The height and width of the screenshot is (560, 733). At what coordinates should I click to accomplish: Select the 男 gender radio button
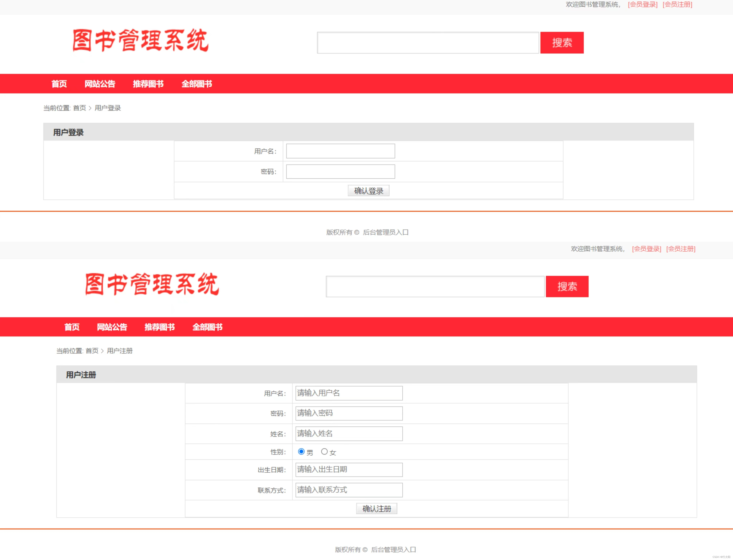tap(301, 452)
